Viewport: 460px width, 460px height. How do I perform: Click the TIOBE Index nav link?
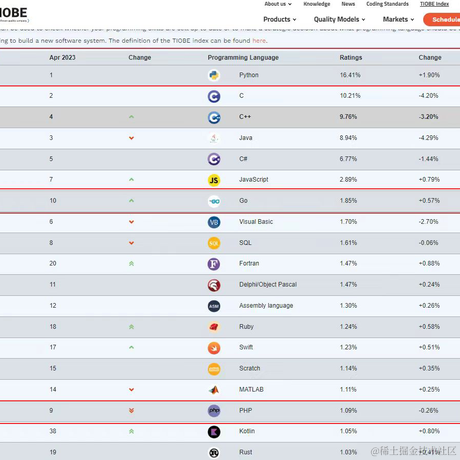[434, 4]
